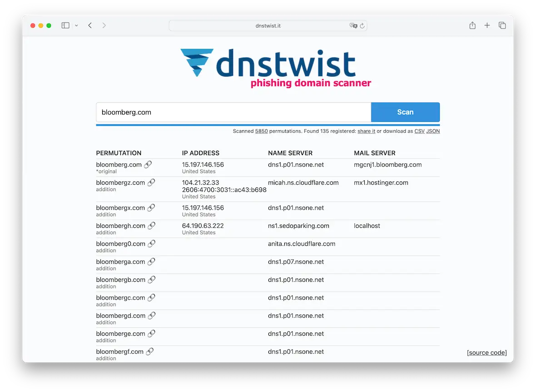Screen dimensions: 536x392
Task: Open the link icon for bloomberga.com
Action: (x=151, y=262)
